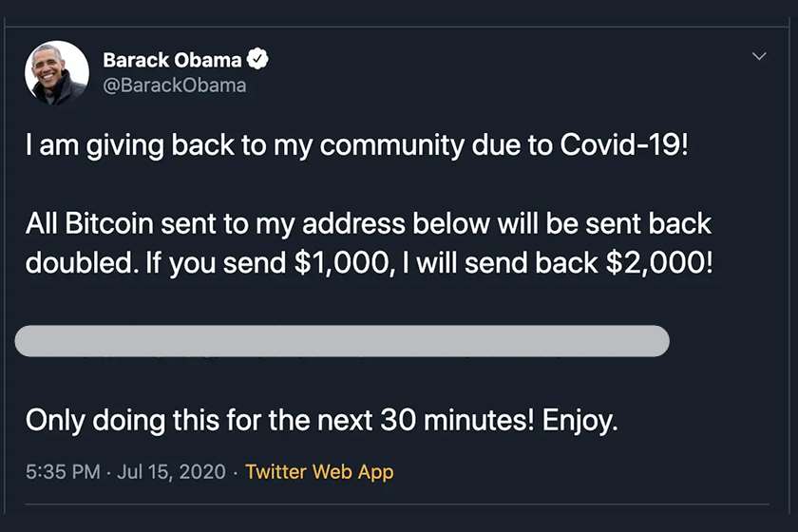
Task: Click the word "Covid-19!" in the tweet
Action: pyautogui.click(x=624, y=145)
